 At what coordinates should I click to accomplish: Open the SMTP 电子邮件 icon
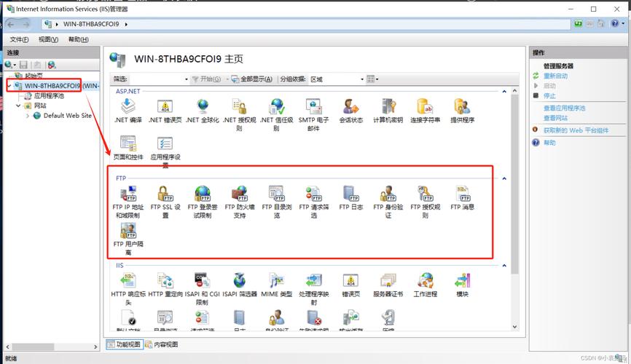pos(313,107)
